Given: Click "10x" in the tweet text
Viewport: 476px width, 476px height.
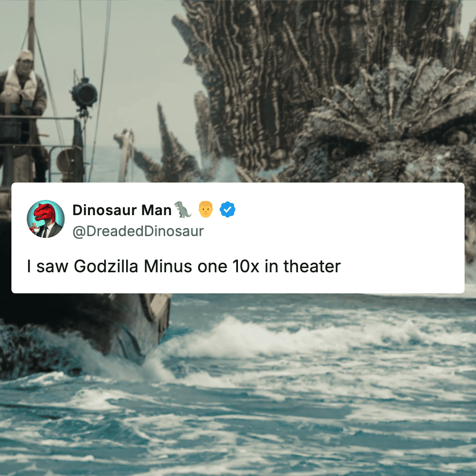Looking at the screenshot, I should pyautogui.click(x=246, y=266).
